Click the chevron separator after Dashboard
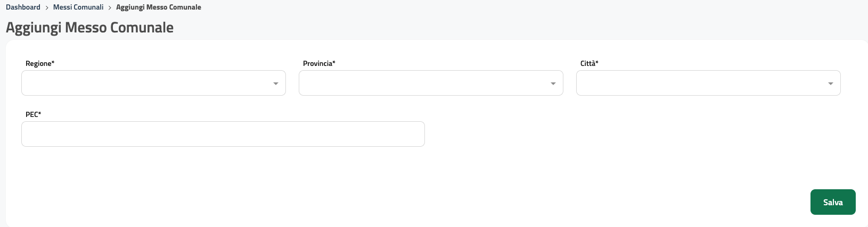Screen dimensions: 868x227 pos(47,8)
